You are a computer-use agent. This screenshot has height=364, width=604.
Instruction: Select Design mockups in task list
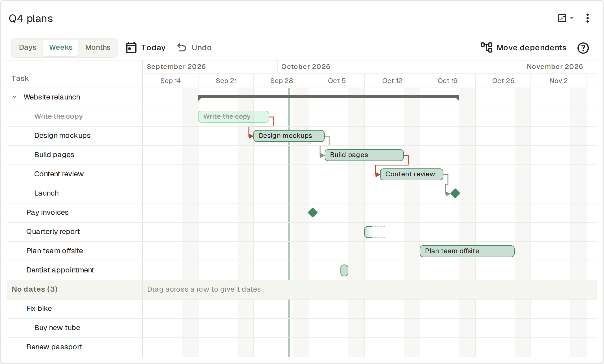pos(62,135)
